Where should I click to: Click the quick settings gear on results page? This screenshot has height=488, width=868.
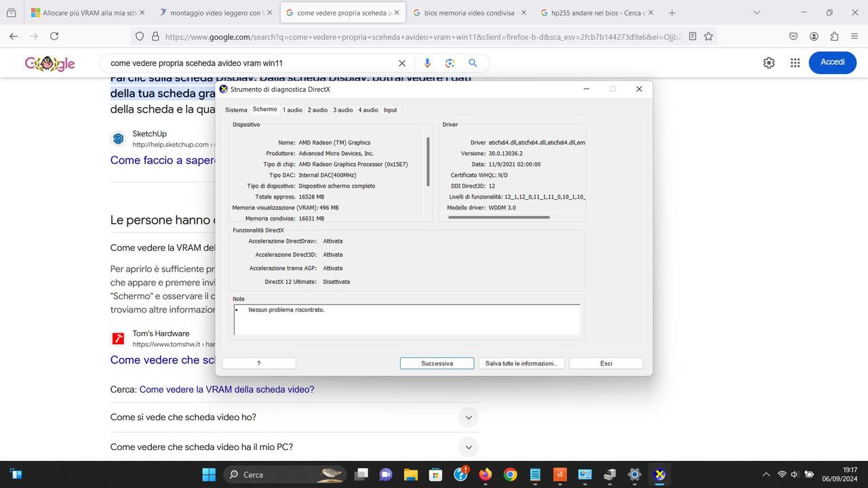(768, 62)
